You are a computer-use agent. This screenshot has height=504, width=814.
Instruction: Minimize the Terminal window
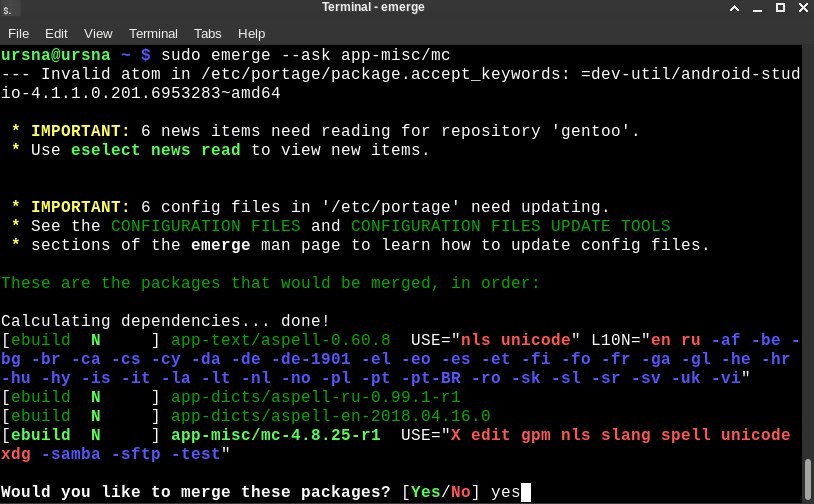(757, 9)
